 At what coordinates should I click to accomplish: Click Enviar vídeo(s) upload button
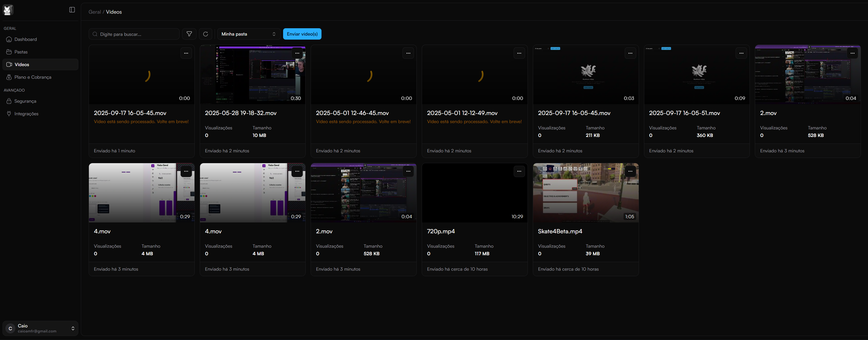tap(302, 34)
